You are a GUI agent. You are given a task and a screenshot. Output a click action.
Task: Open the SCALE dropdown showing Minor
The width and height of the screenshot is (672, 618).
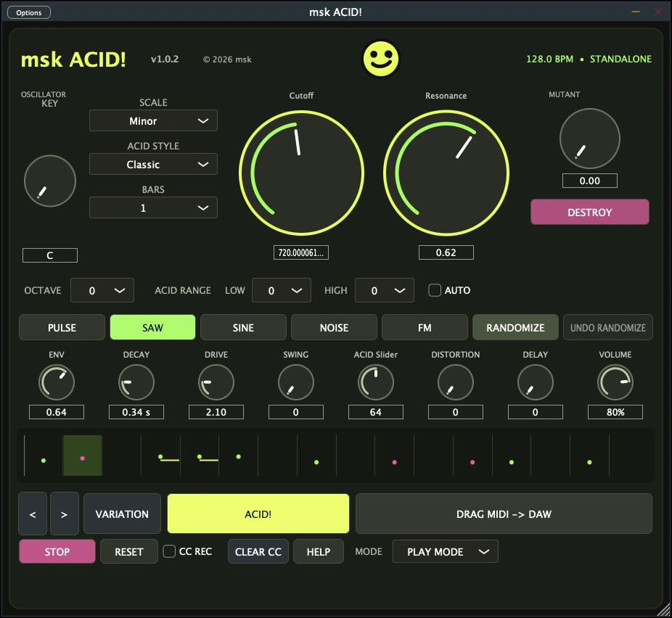point(153,121)
